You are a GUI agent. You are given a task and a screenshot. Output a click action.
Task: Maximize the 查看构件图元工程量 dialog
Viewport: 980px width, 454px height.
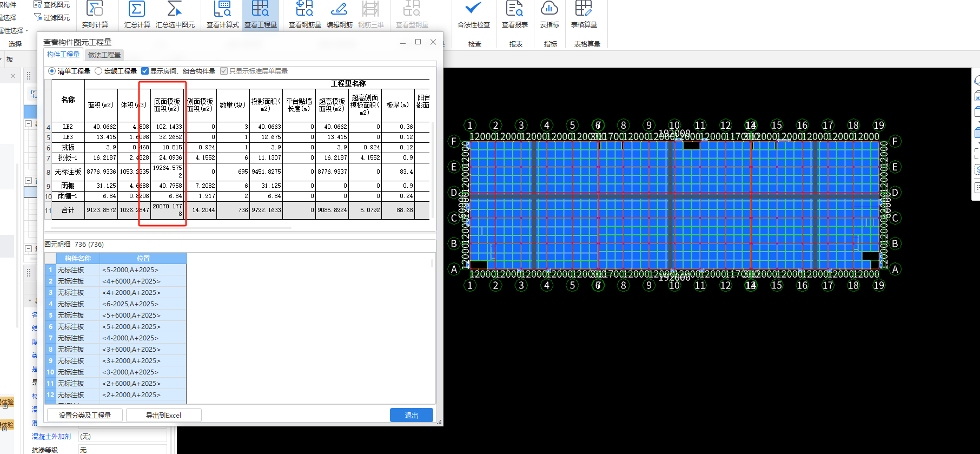pyautogui.click(x=418, y=42)
